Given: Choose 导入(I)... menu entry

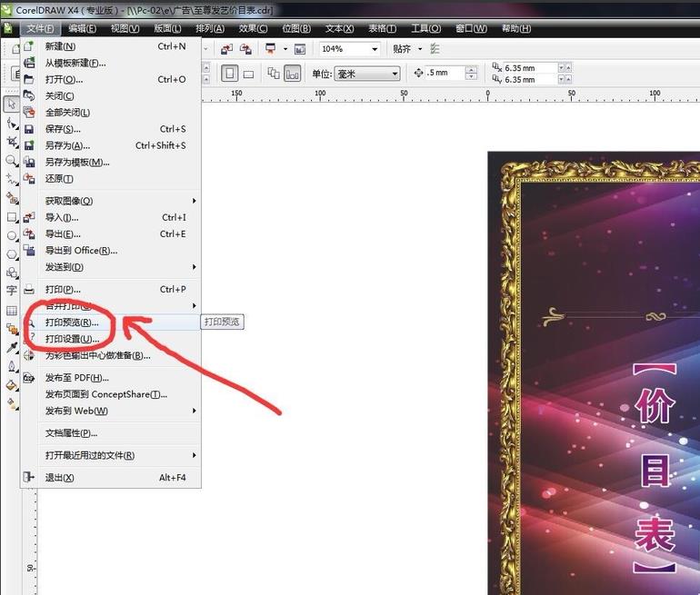Looking at the screenshot, I should [x=111, y=217].
